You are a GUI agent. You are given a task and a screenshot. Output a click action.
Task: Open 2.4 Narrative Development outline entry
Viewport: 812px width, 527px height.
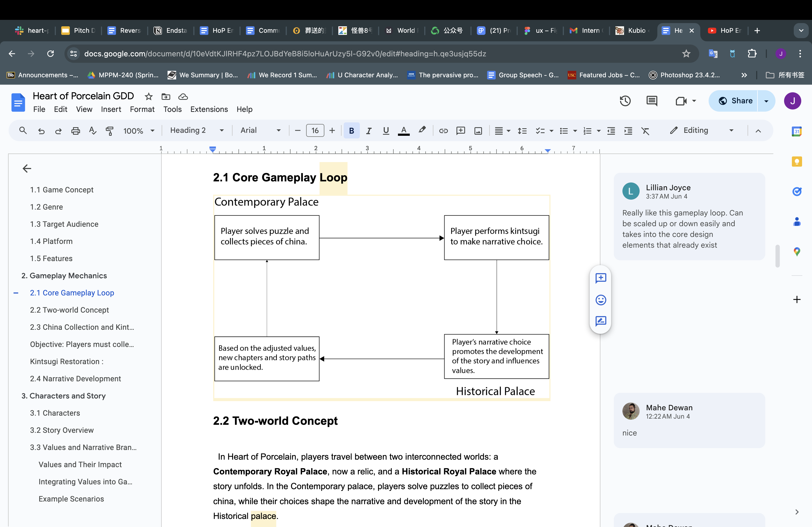pyautogui.click(x=75, y=378)
